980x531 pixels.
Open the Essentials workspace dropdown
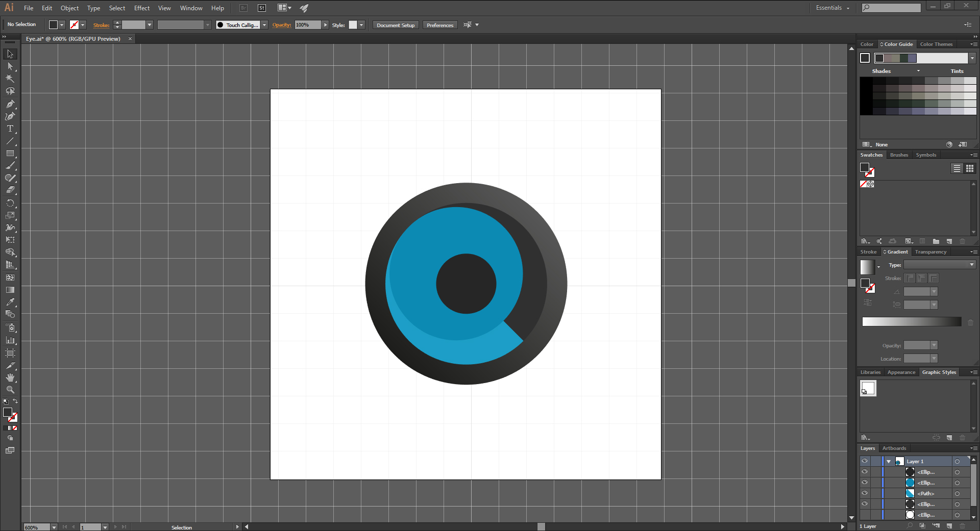click(832, 8)
